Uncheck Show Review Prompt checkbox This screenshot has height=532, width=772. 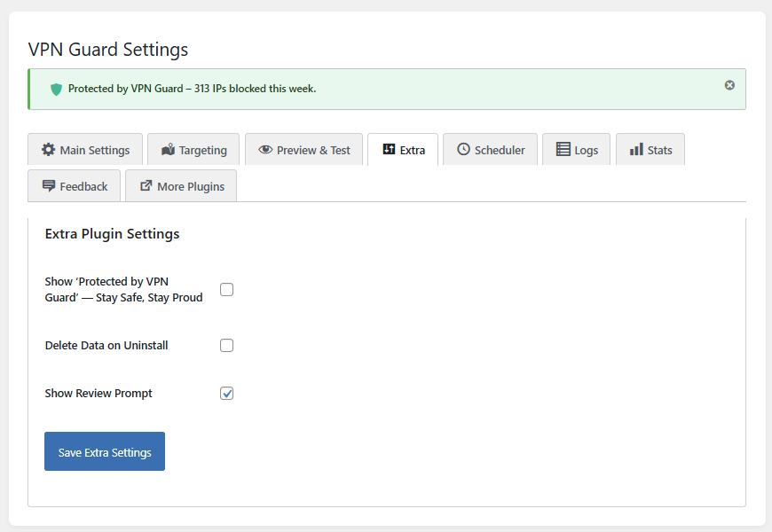(x=226, y=393)
